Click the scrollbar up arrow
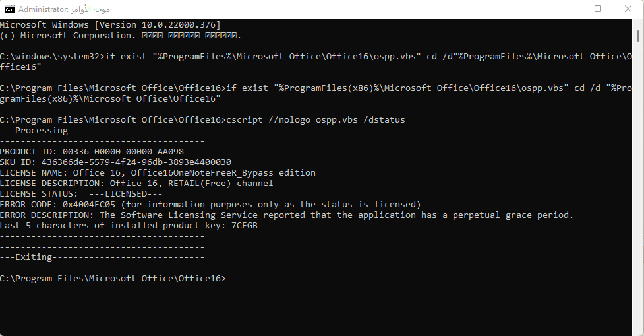 [x=638, y=24]
